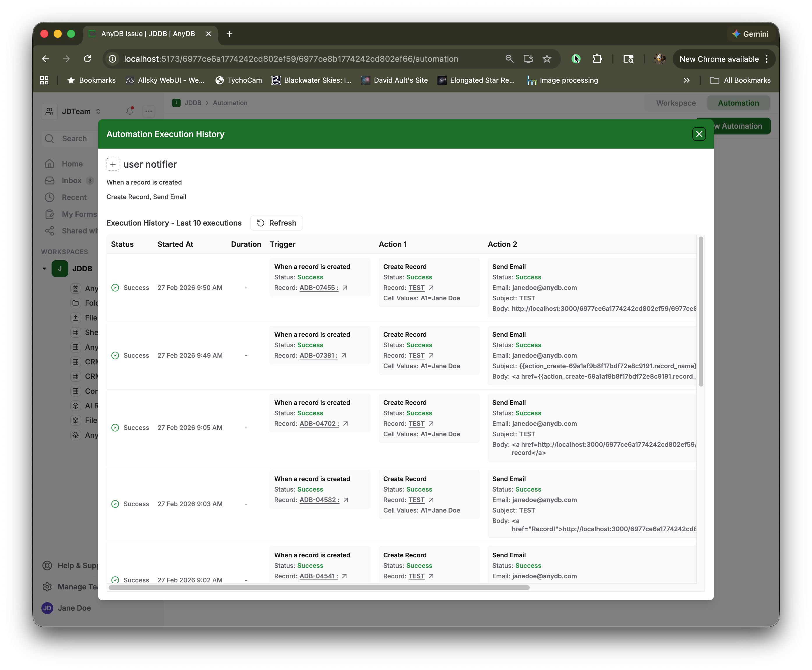Open external link icon beside ADB-07455

tap(345, 288)
